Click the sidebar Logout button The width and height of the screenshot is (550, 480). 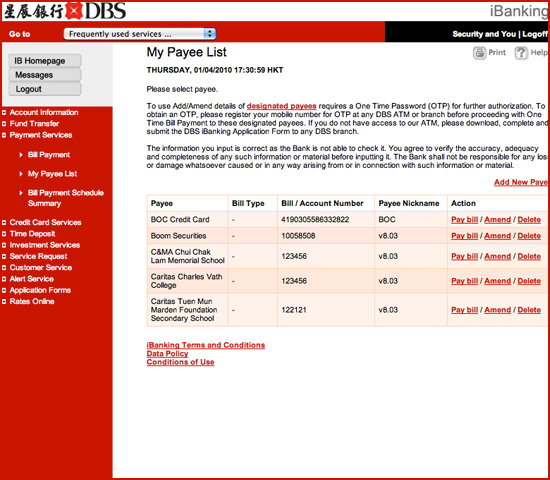[45, 89]
